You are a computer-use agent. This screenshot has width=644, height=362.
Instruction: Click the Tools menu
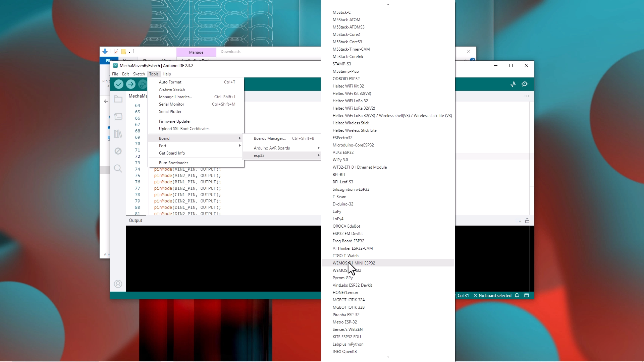(154, 74)
